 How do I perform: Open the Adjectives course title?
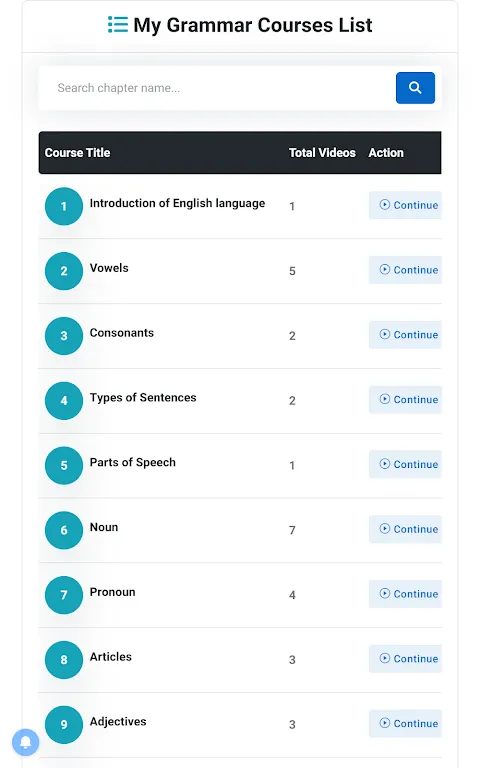[118, 721]
